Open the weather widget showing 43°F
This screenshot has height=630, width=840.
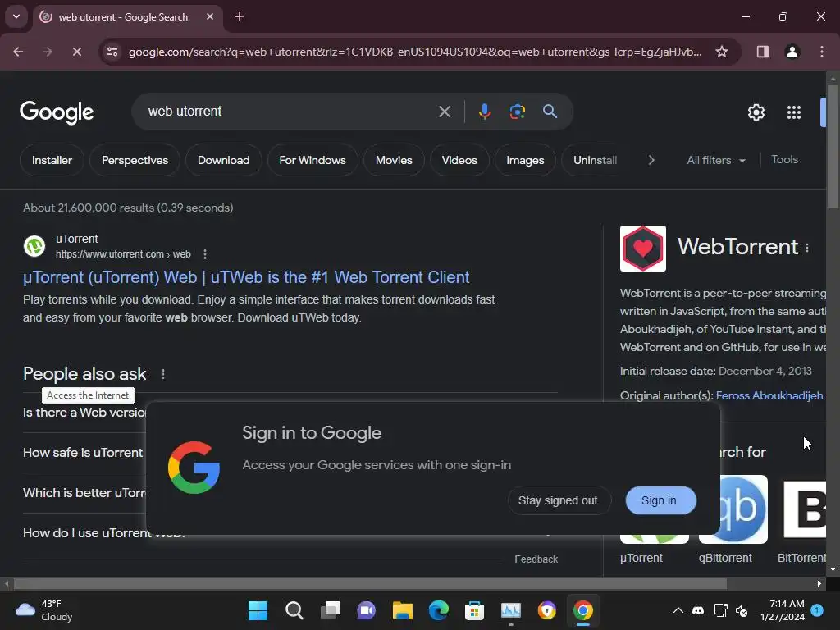click(44, 610)
